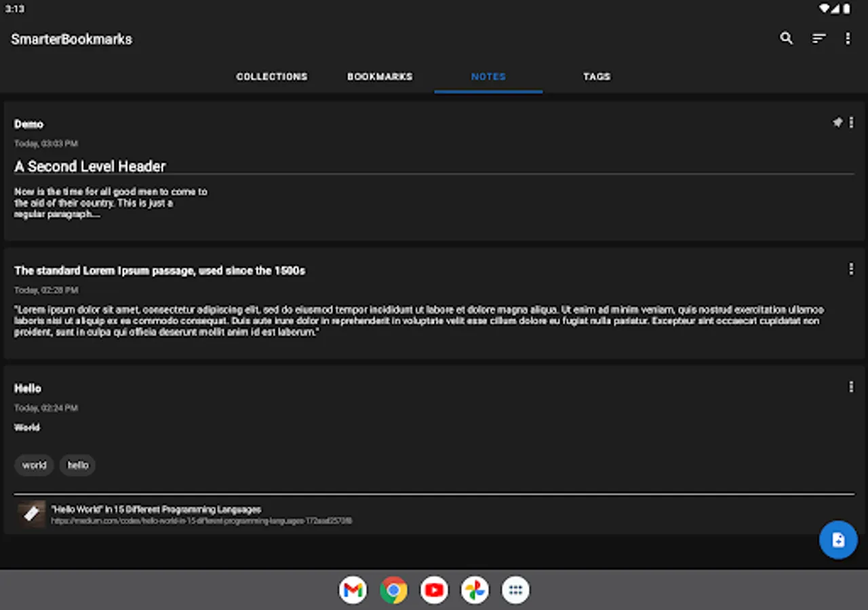Switch to the Bookmarks tab
Image resolution: width=868 pixels, height=610 pixels.
click(x=380, y=77)
